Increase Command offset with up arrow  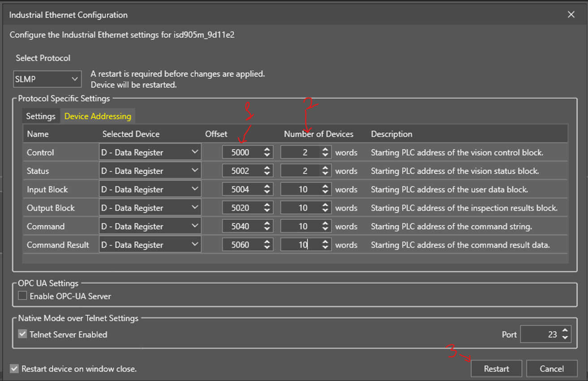pos(267,223)
